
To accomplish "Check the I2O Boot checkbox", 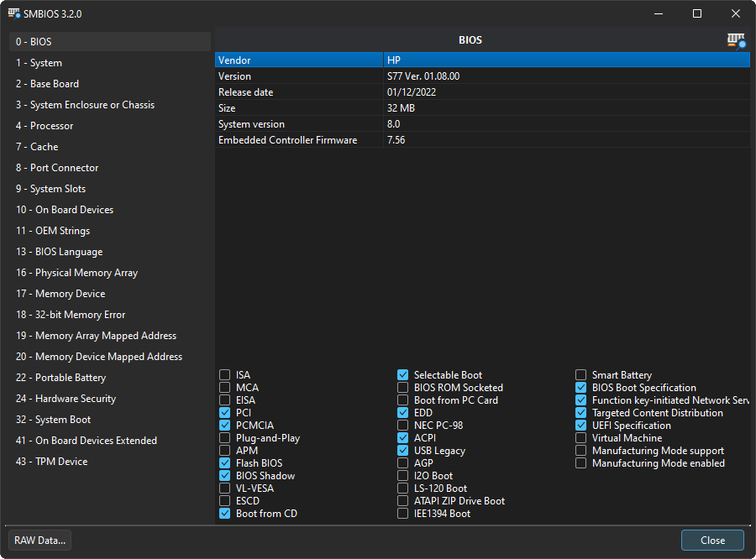I will [x=402, y=476].
